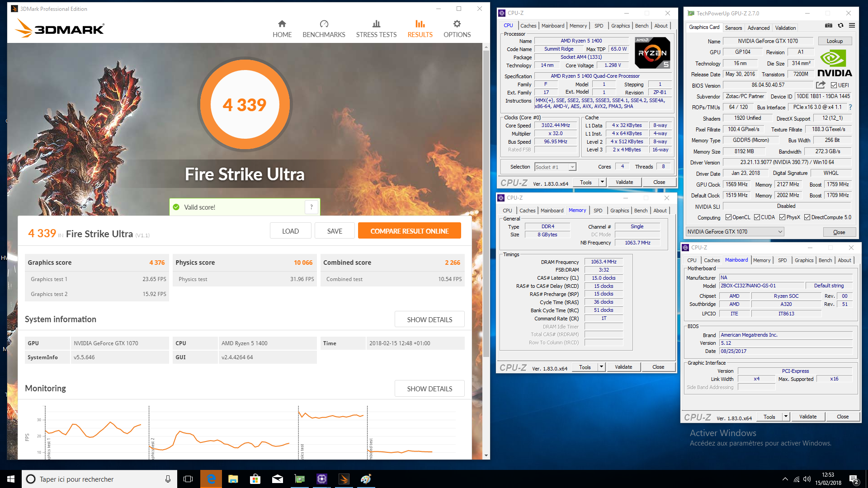Go to BENCHMARKS in 3DMark
Viewport: 868px width, 488px height.
tap(324, 29)
